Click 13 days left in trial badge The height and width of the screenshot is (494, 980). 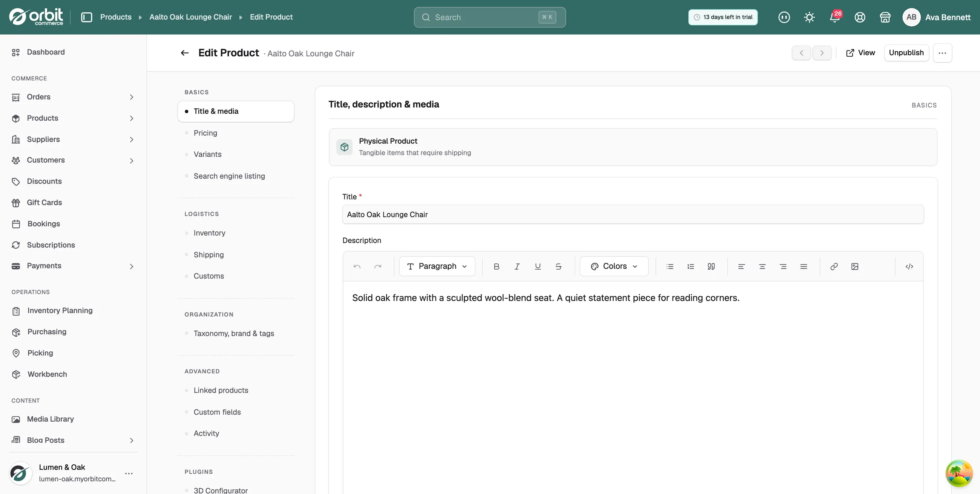pos(723,17)
